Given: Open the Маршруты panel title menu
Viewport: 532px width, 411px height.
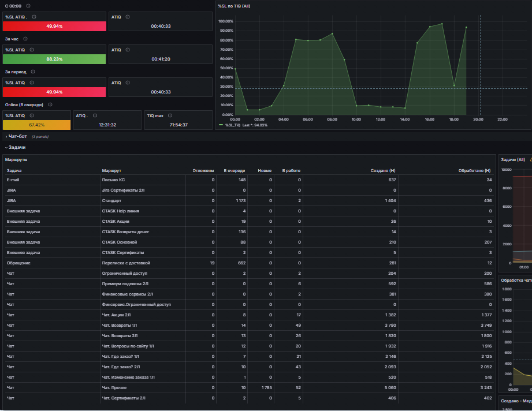Looking at the screenshot, I should 16,160.
